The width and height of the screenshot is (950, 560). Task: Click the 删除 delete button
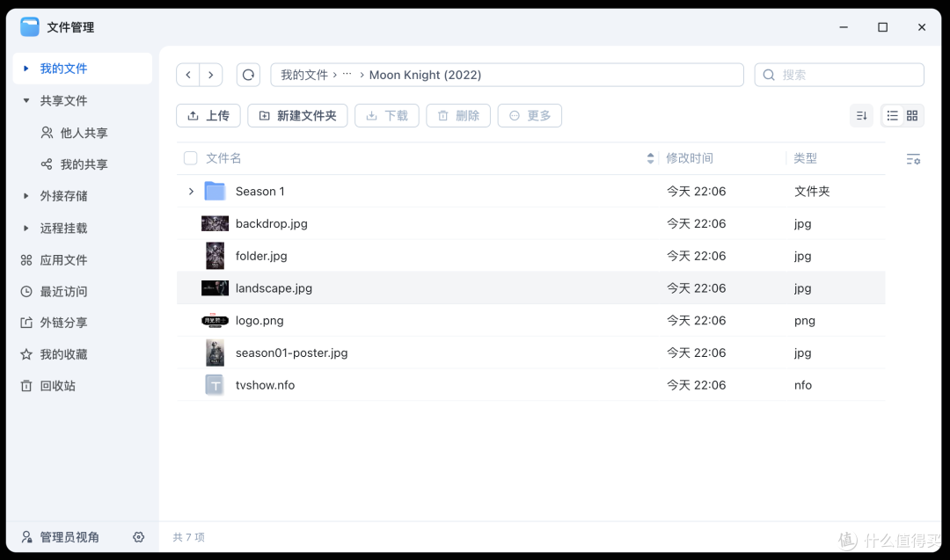[458, 116]
